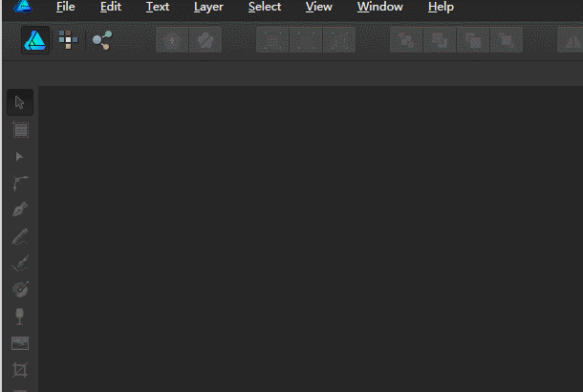The width and height of the screenshot is (583, 392).
Task: Select the Fill gradient tool
Action: click(x=20, y=290)
